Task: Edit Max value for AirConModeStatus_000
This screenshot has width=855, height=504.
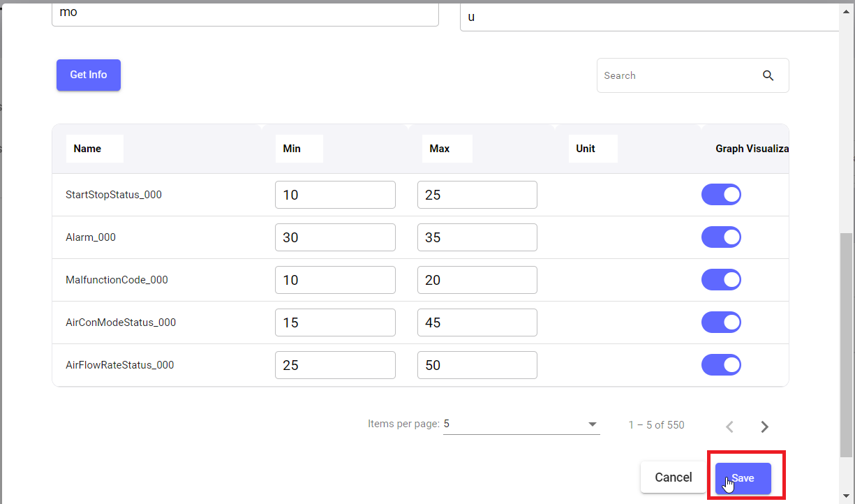Action: click(477, 323)
